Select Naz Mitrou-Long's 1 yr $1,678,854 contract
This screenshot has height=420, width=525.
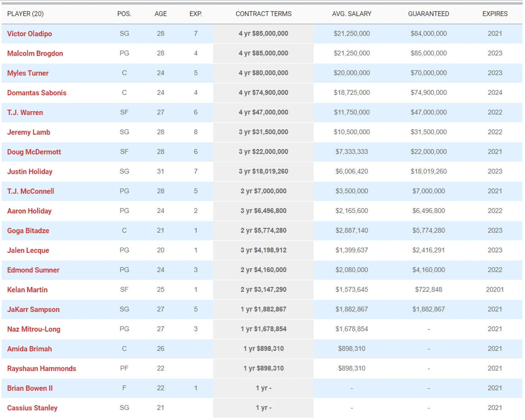264,329
